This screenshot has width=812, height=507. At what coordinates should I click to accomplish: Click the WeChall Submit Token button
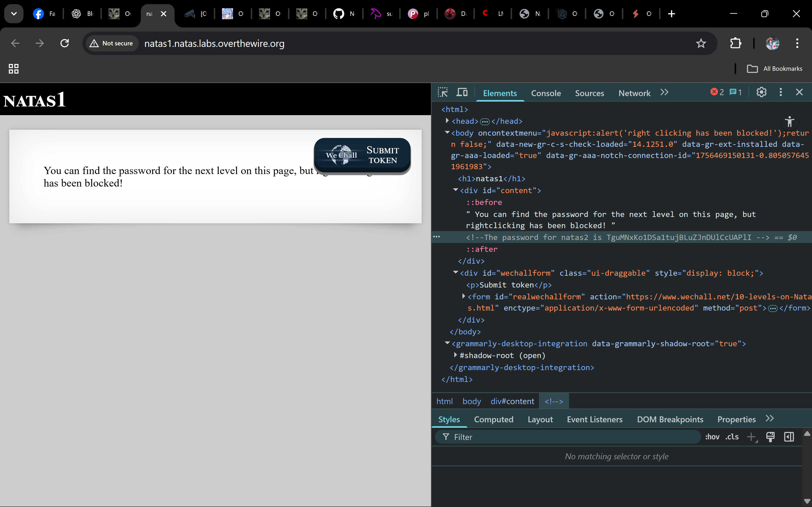[362, 155]
